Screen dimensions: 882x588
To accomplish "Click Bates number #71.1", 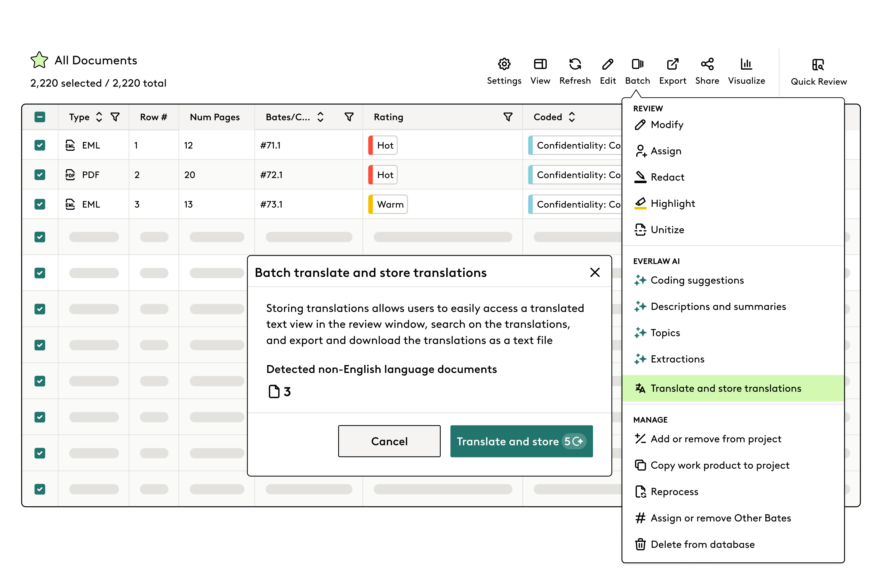I will (270, 145).
